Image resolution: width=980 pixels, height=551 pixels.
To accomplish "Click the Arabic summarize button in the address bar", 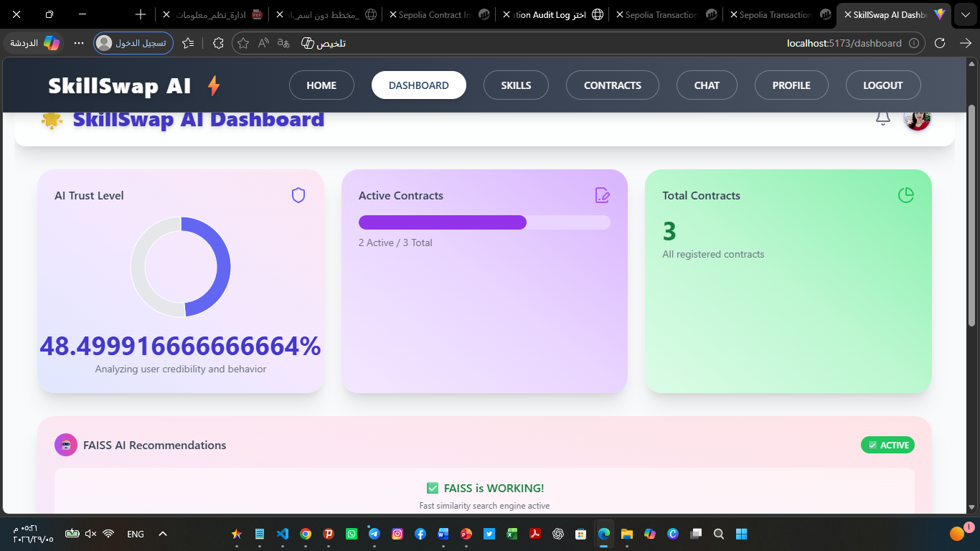I will click(x=324, y=43).
